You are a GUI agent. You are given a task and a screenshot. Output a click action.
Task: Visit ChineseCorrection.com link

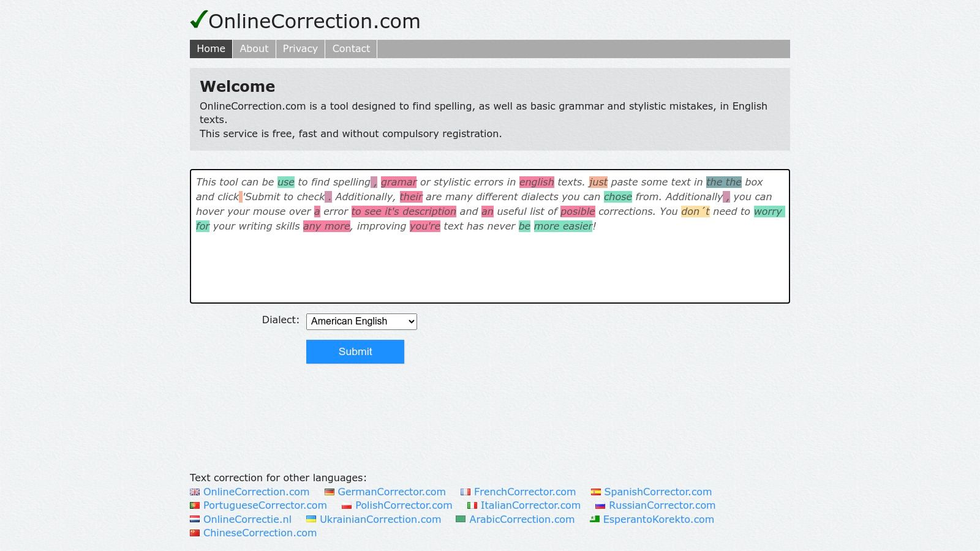click(260, 533)
